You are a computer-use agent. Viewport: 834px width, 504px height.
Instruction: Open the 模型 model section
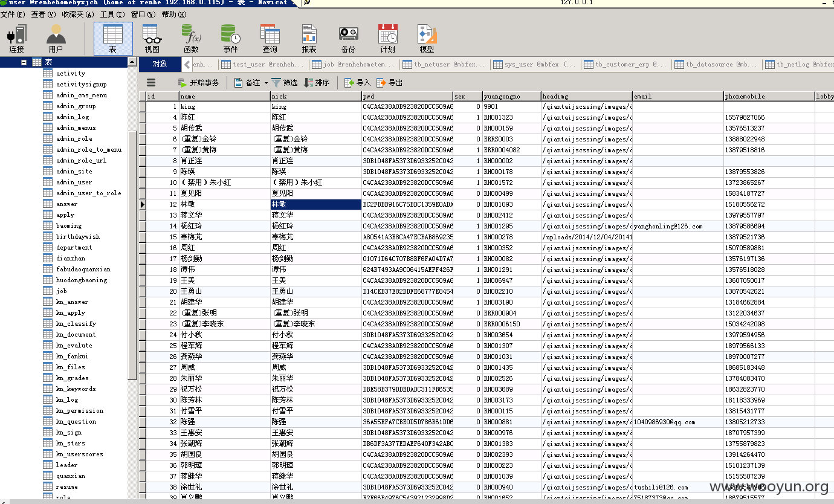427,39
